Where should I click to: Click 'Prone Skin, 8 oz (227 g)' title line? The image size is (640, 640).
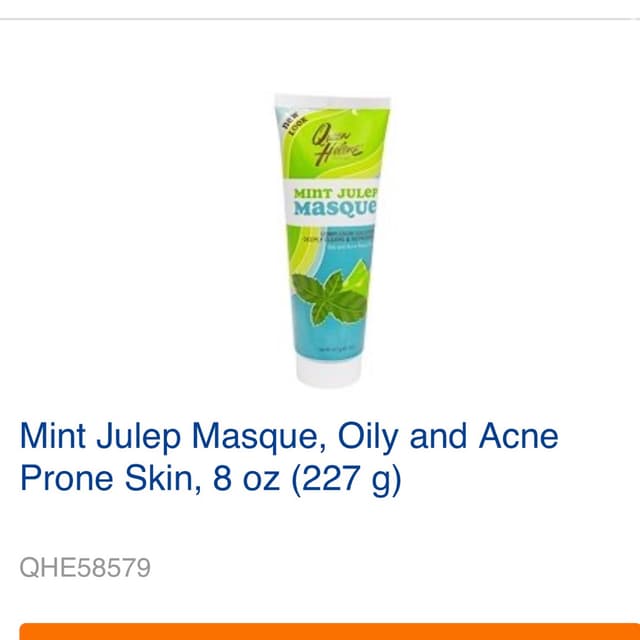[211, 478]
